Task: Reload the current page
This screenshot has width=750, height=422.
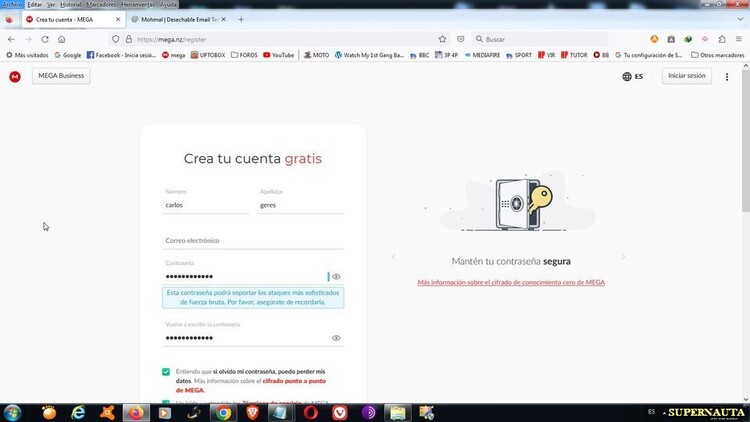Action: click(x=45, y=39)
